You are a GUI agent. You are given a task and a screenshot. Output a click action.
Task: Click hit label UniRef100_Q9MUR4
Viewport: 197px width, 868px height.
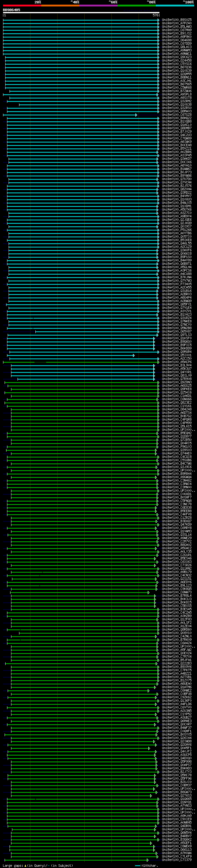pyautogui.click(x=177, y=351)
